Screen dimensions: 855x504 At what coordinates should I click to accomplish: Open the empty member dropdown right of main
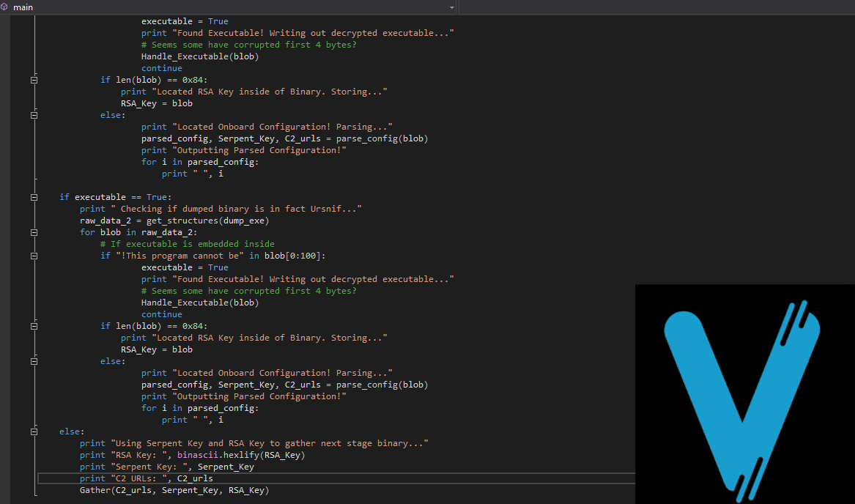coord(656,7)
